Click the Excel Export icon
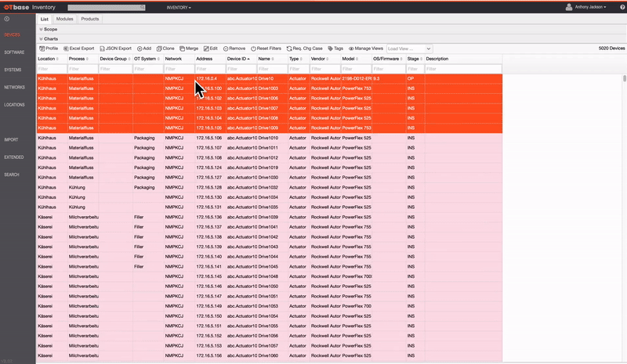Screen dimensions: 627x364 pos(66,49)
